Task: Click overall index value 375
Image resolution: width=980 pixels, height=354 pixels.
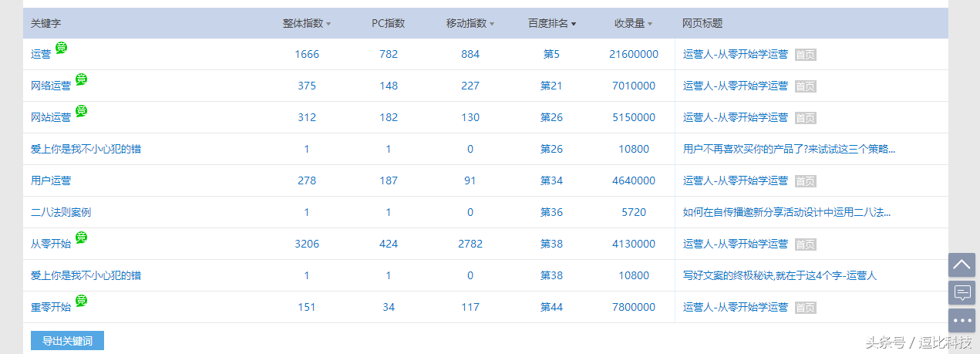Action: 307,86
